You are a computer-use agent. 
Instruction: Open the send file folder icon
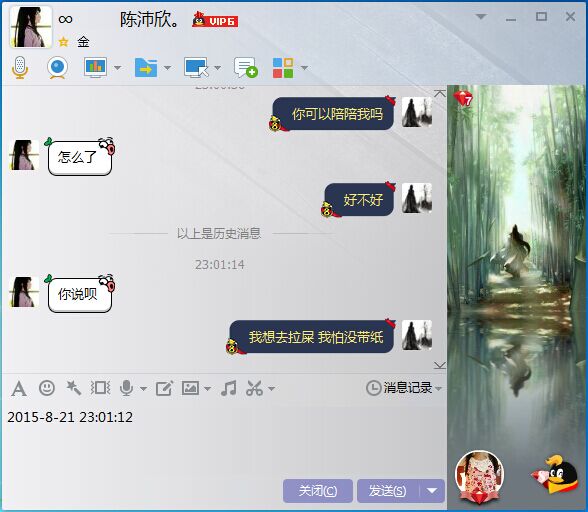click(146, 68)
